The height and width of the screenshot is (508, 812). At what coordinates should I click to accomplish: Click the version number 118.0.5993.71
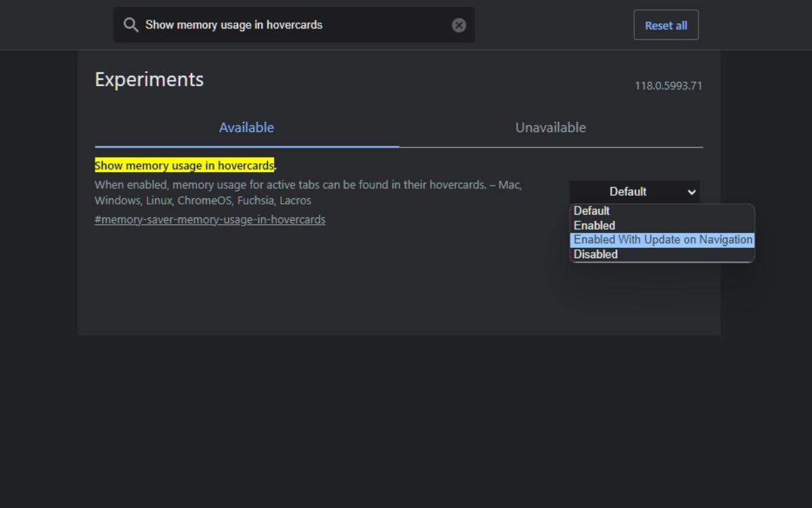668,85
